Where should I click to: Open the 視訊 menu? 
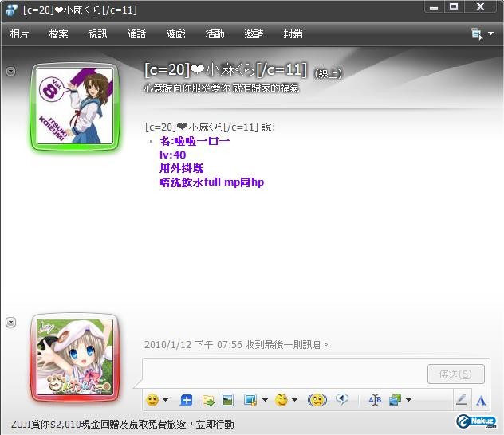(x=97, y=33)
